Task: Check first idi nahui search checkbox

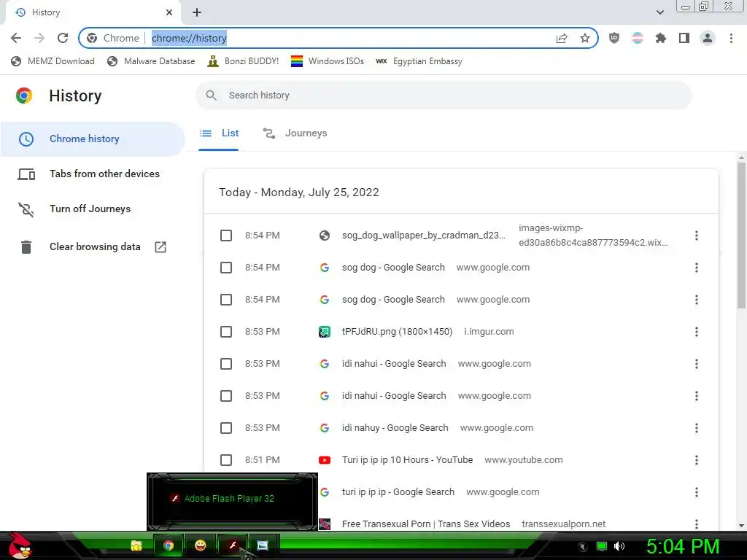Action: click(x=226, y=364)
